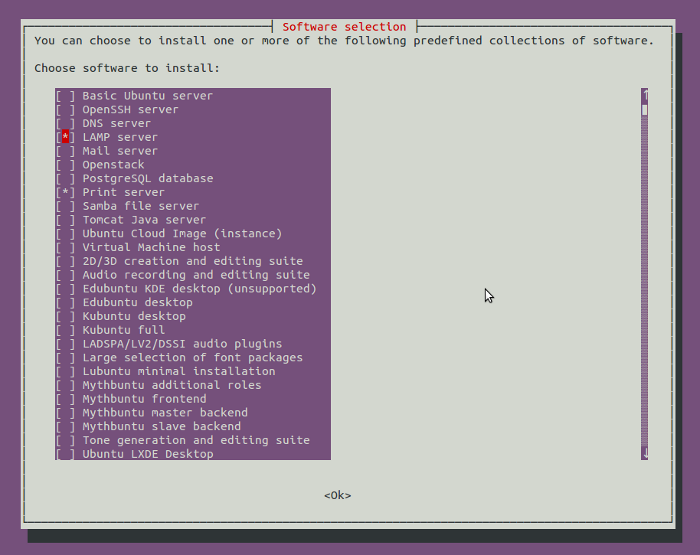The width and height of the screenshot is (700, 555).
Task: Select 'LADSPA/LV2/DSSI audio plugins'
Action: pyautogui.click(x=193, y=344)
